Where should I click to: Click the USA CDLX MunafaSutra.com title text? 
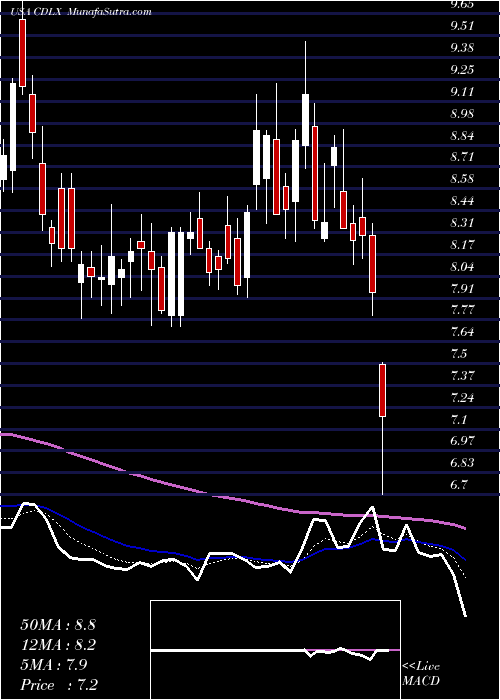[x=82, y=12]
